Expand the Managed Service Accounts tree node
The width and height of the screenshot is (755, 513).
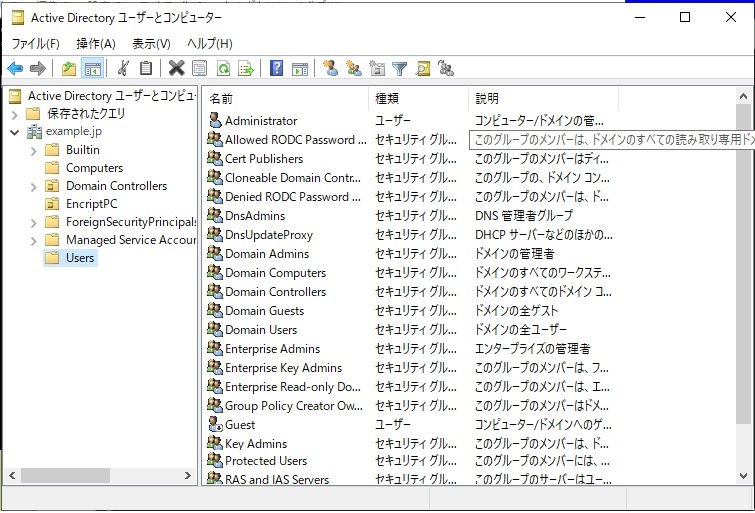[x=33, y=241]
